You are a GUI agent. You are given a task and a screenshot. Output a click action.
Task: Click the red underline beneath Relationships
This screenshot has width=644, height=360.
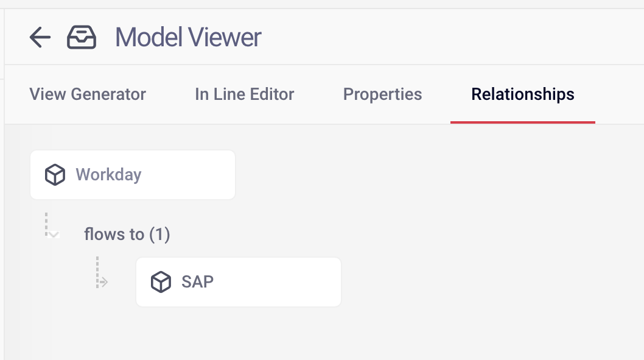click(x=522, y=122)
